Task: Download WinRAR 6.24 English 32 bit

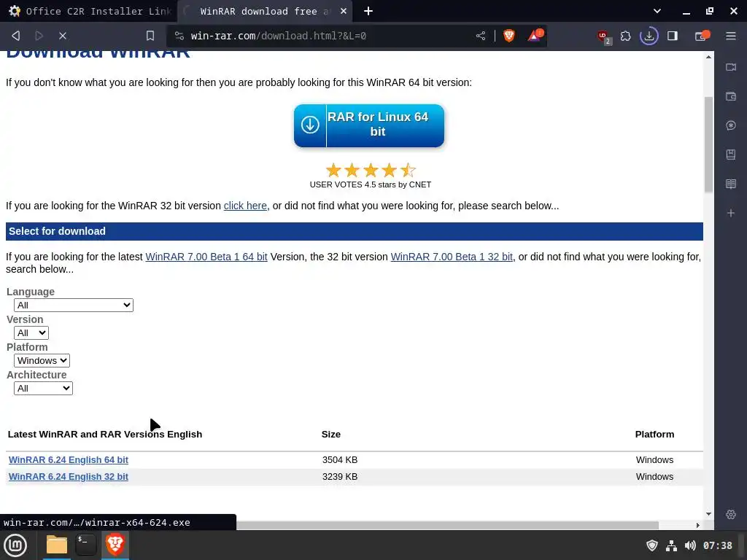Action: [69, 477]
